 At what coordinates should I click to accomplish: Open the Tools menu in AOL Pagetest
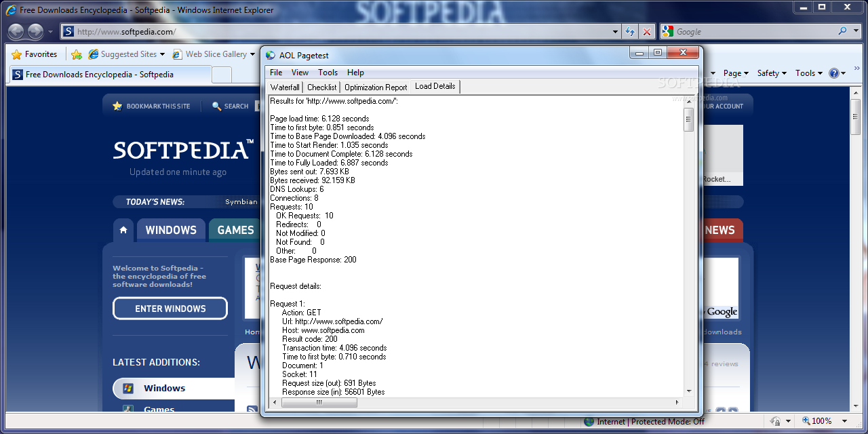[328, 73]
